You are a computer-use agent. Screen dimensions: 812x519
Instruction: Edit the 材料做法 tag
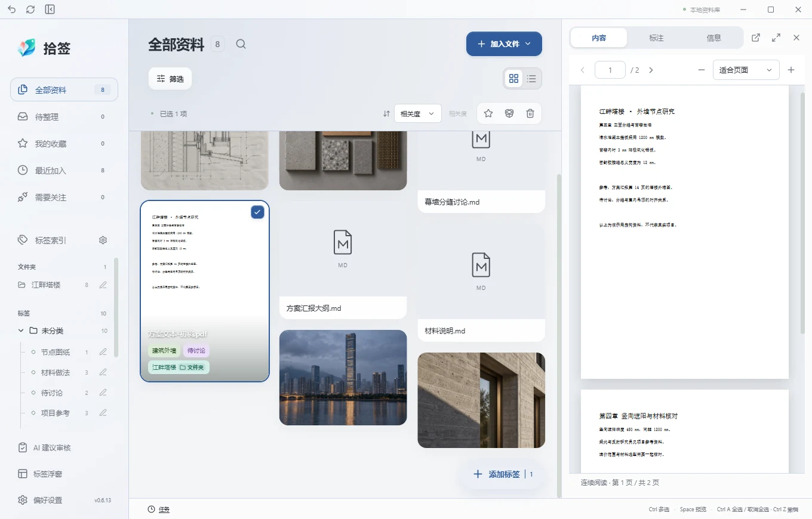pyautogui.click(x=103, y=372)
